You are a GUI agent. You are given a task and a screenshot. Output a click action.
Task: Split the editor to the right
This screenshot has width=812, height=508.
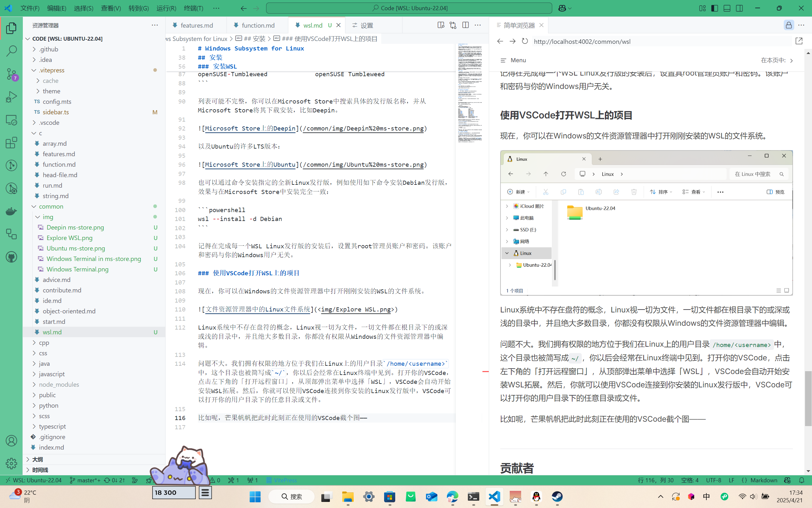click(465, 25)
